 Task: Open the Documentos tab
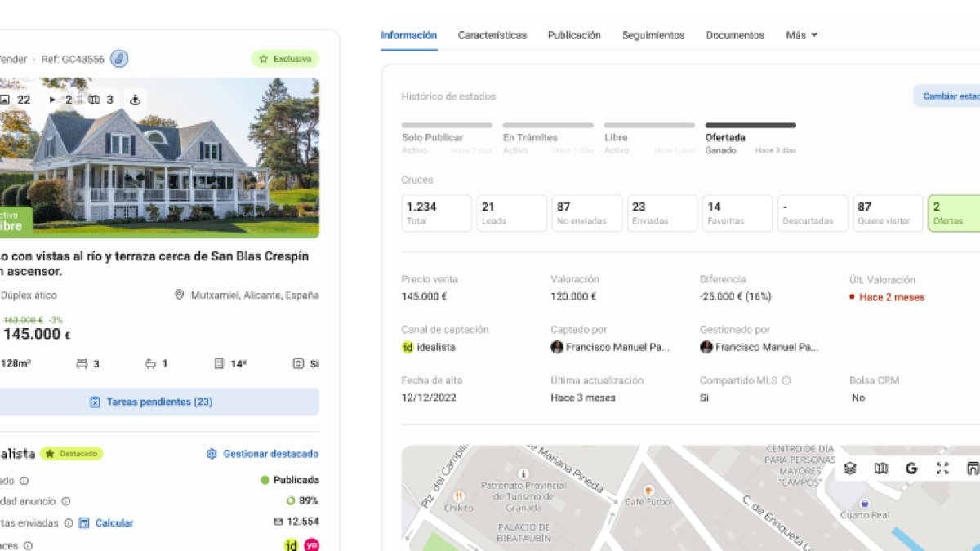(735, 35)
